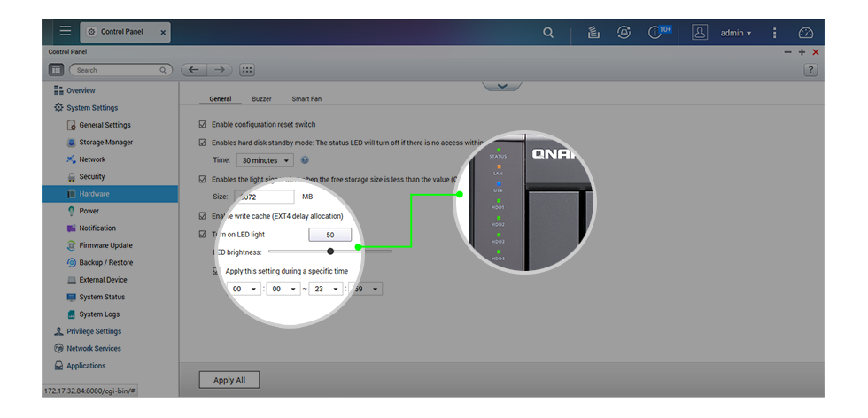Open the start hour 00 dropdown
The height and width of the screenshot is (418, 868).
click(x=243, y=289)
